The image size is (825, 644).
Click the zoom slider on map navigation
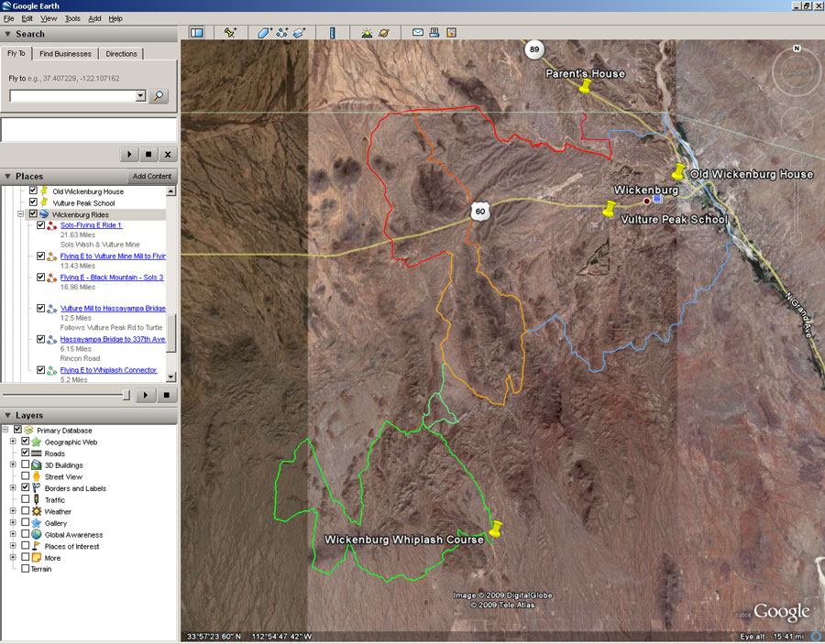pyautogui.click(x=797, y=200)
